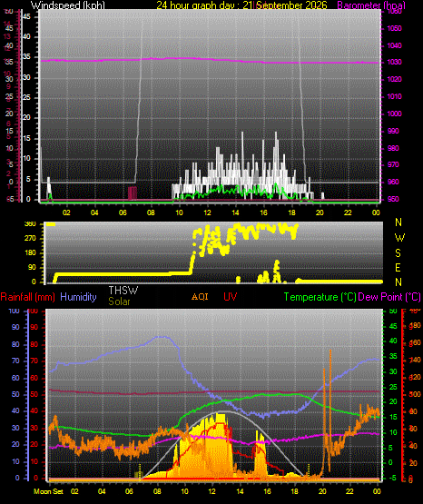This screenshot has width=423, height=504.
Task: Click the Moon Set label on time axis
Action: pyautogui.click(x=48, y=491)
